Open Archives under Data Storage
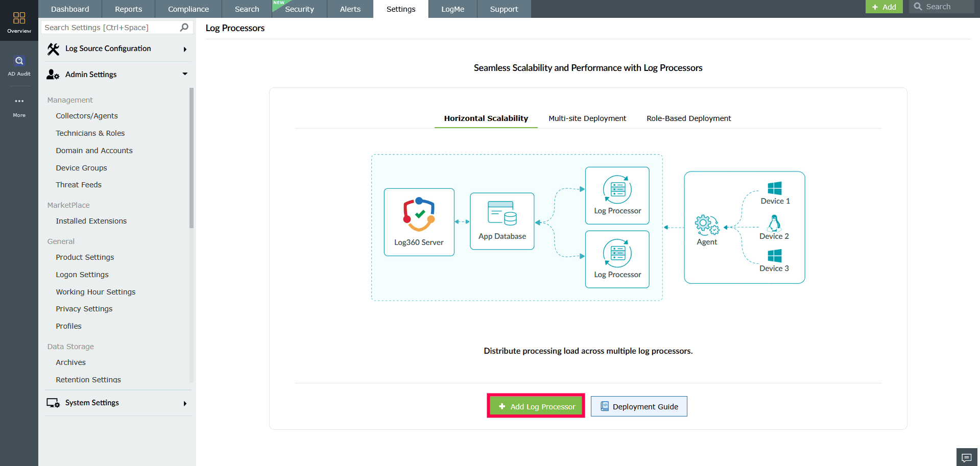This screenshot has height=466, width=980. [x=71, y=362]
